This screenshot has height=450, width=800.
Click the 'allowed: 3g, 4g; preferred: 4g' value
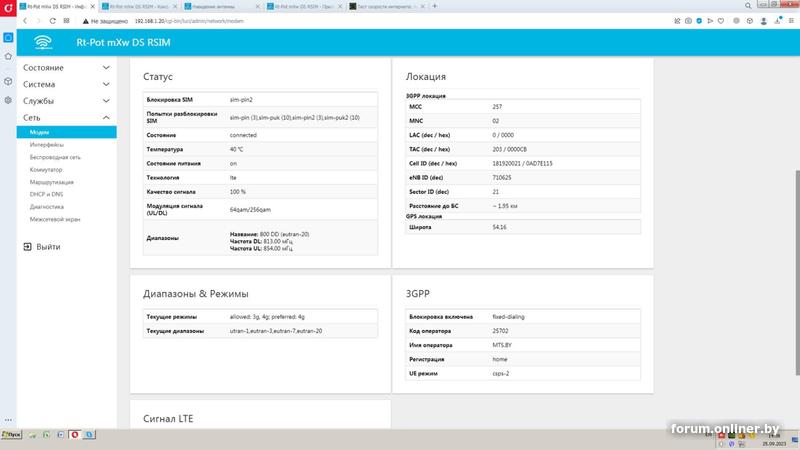point(267,317)
